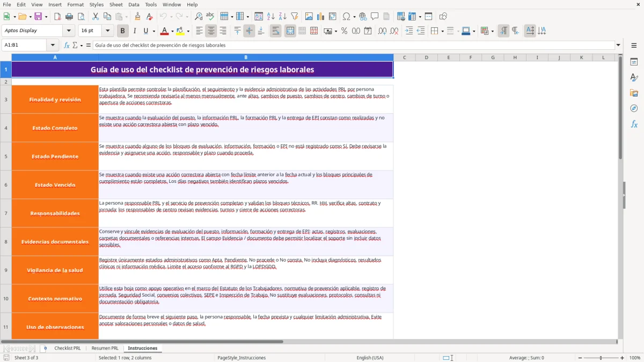Open the Tools menu

coord(151,4)
